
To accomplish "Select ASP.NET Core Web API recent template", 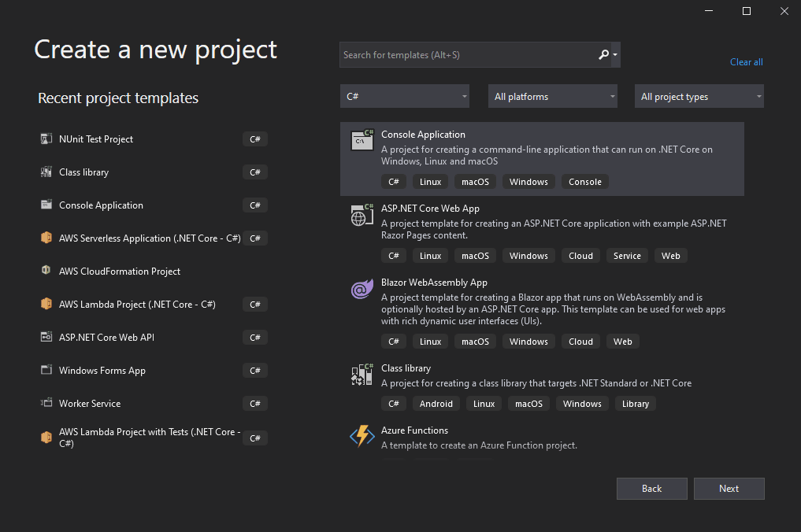I will coord(106,338).
